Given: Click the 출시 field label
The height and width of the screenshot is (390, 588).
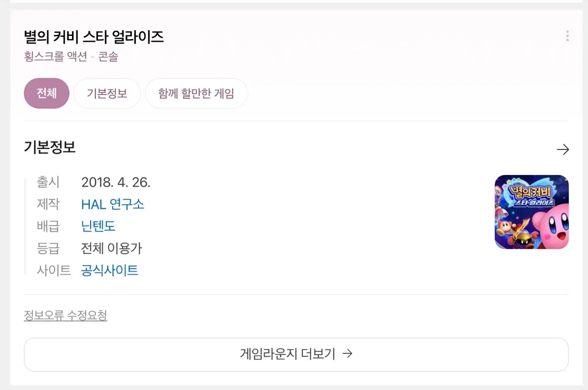Looking at the screenshot, I should [48, 182].
